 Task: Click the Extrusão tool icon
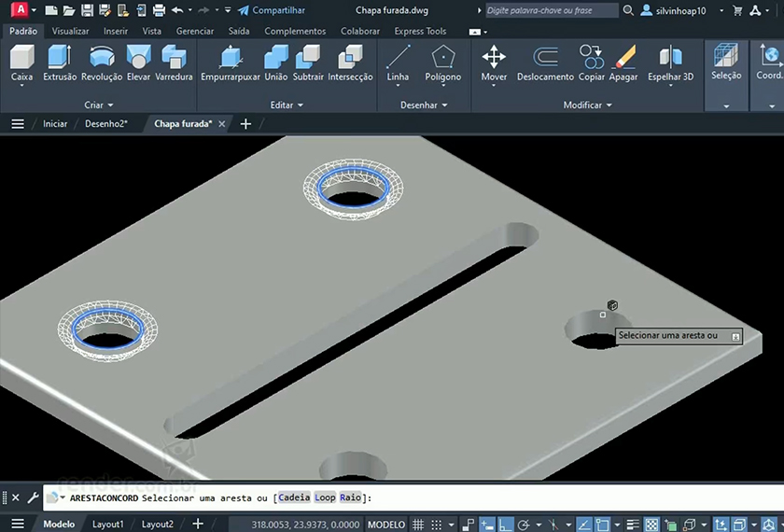[x=60, y=58]
